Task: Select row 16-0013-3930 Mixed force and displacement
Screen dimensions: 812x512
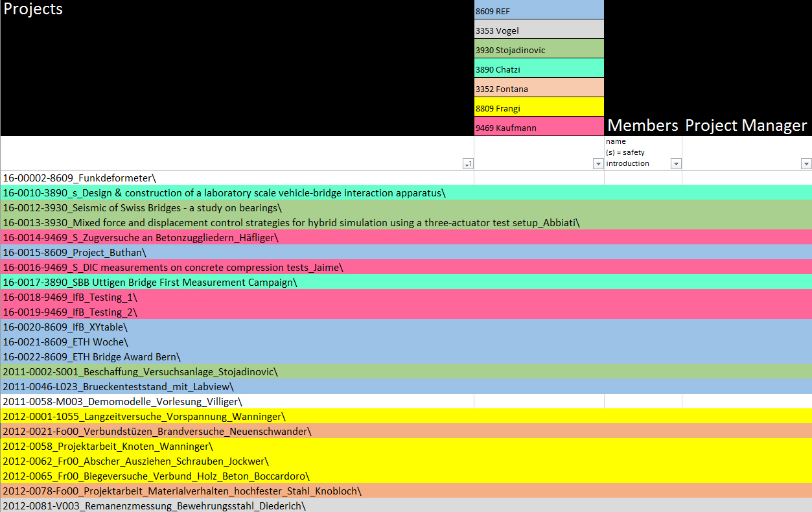Action: [406, 222]
